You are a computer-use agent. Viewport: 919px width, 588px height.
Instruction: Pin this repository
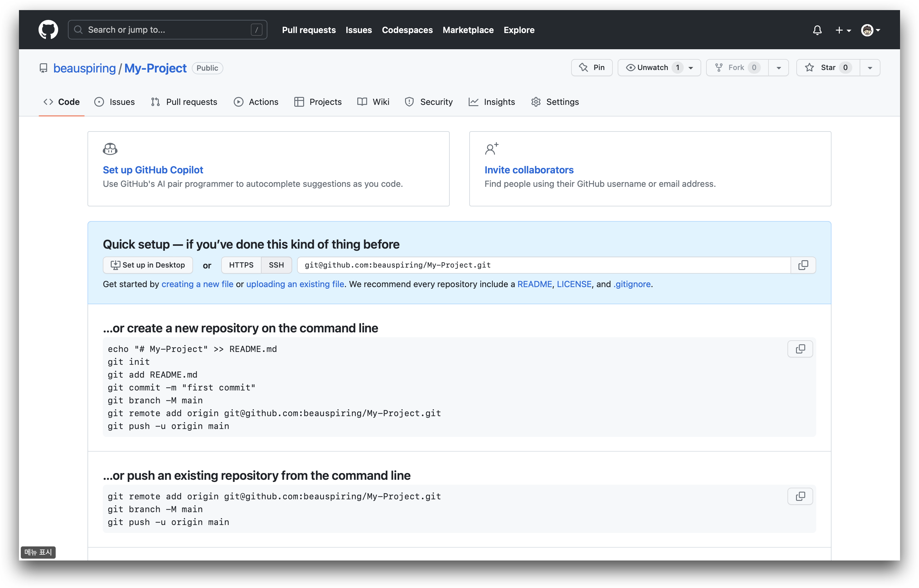591,68
